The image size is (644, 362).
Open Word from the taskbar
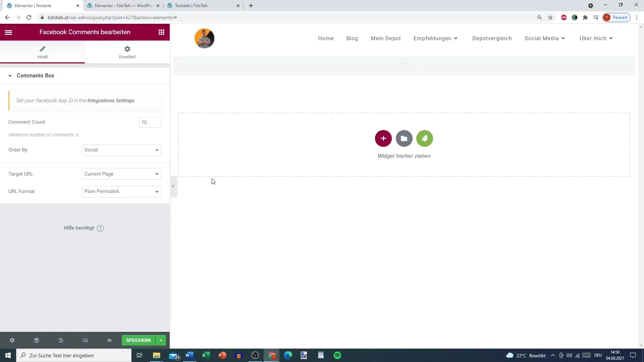click(x=190, y=355)
